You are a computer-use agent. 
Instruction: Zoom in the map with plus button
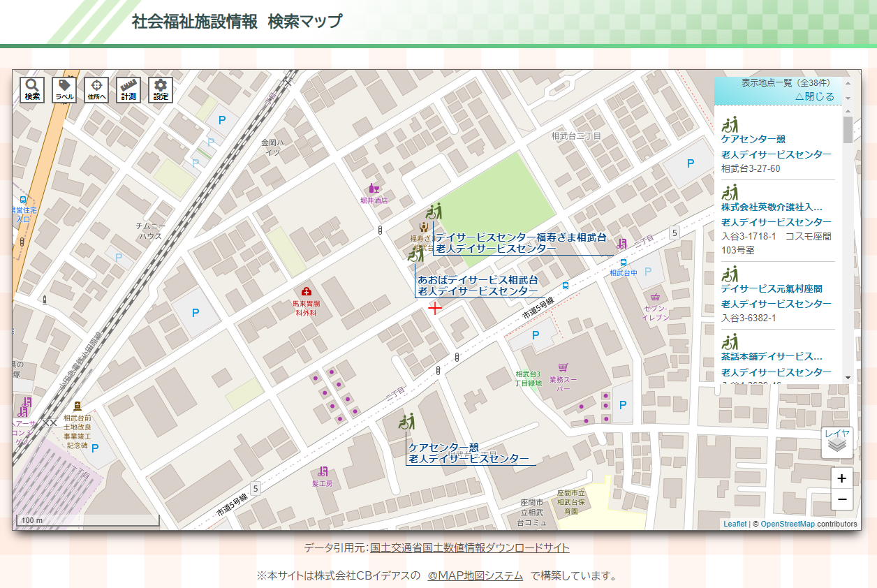click(x=841, y=478)
